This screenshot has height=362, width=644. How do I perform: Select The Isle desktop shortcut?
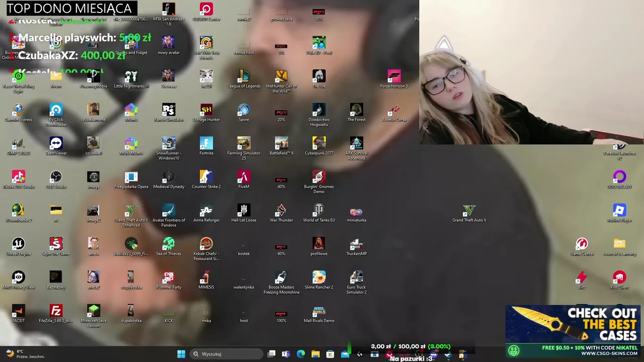click(319, 79)
